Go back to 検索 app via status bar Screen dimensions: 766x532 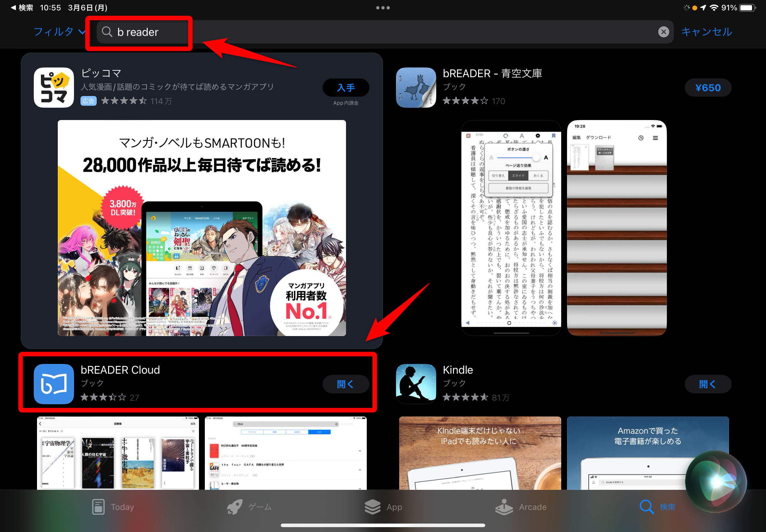[x=22, y=8]
